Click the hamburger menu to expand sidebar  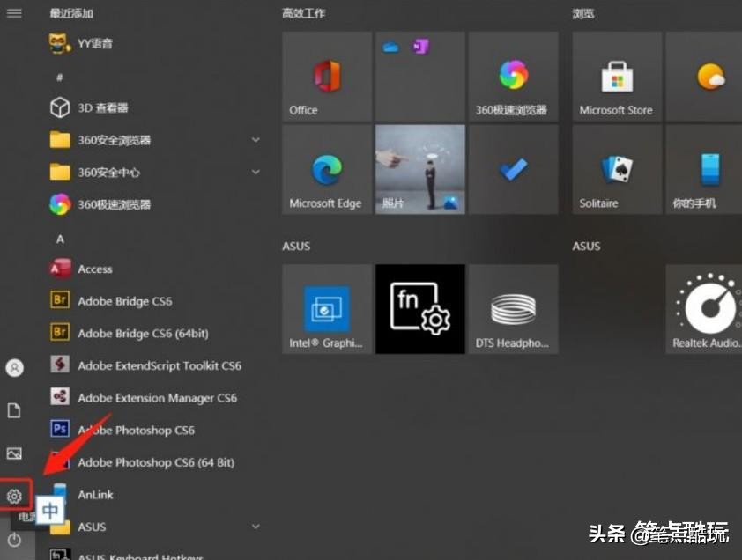[13, 12]
